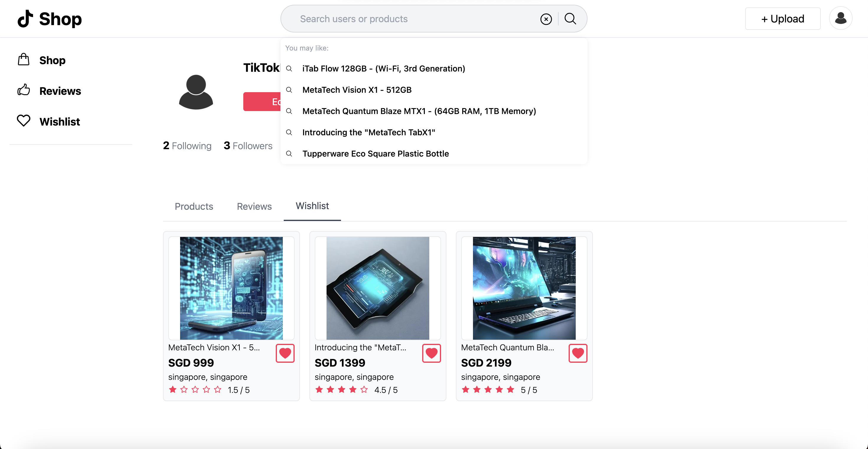Clear search text with the X icon
This screenshot has width=868, height=449.
(546, 19)
